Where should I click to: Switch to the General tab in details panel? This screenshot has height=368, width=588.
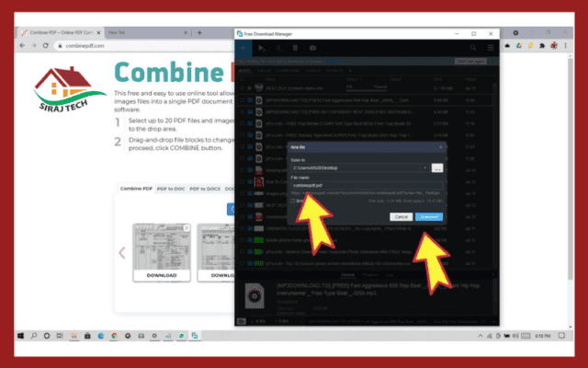[347, 275]
